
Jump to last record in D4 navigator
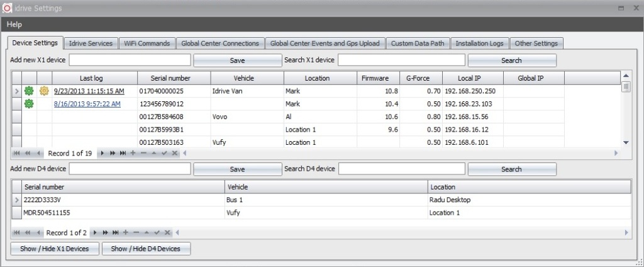tap(114, 233)
